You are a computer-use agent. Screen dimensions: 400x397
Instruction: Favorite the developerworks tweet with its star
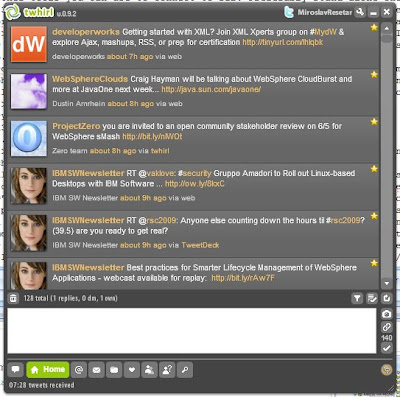[x=374, y=27]
